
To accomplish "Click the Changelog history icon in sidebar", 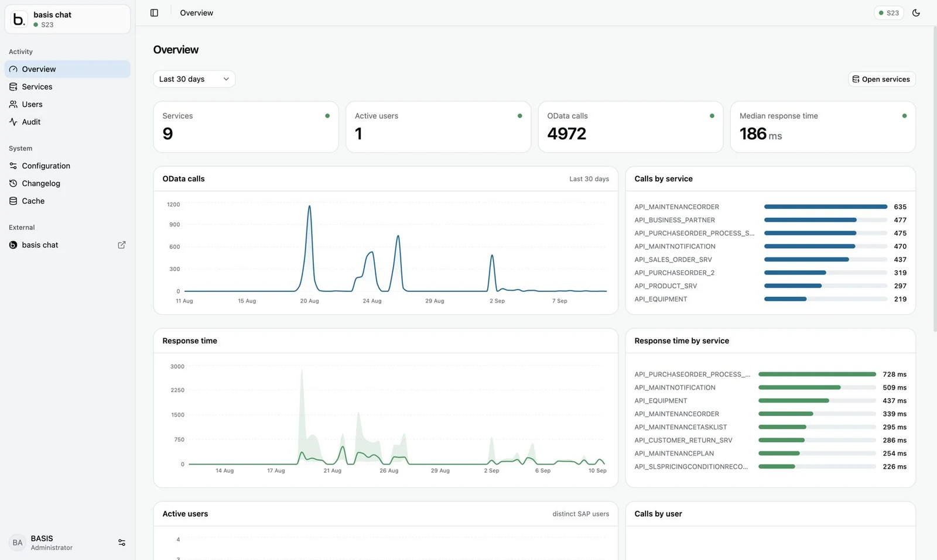I will 13,183.
